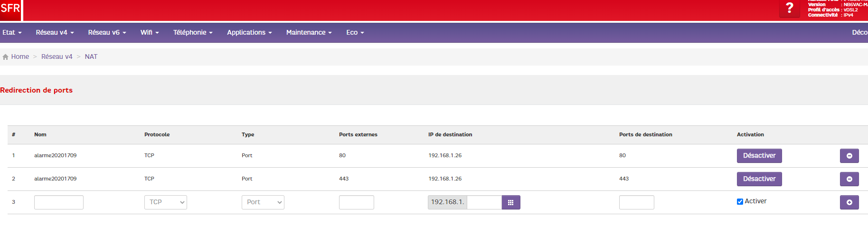Disable rule 1 with Désactiver button
Viewport: 868px width, 228px height.
pos(759,156)
